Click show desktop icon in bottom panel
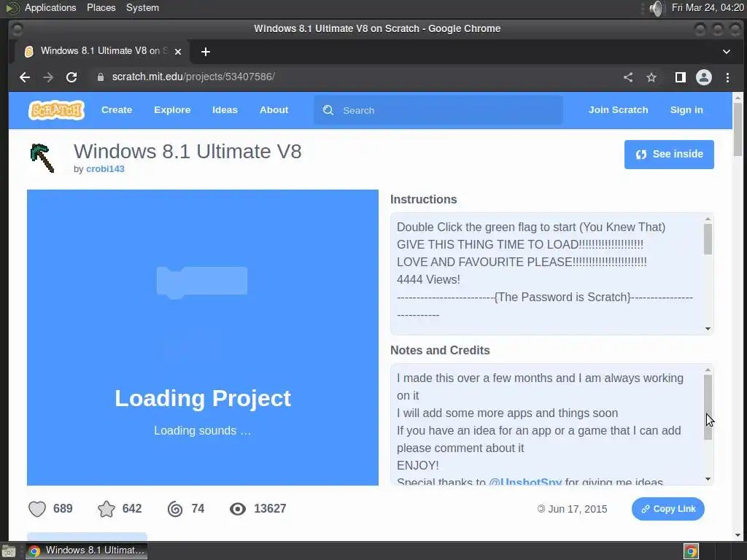 (9, 551)
